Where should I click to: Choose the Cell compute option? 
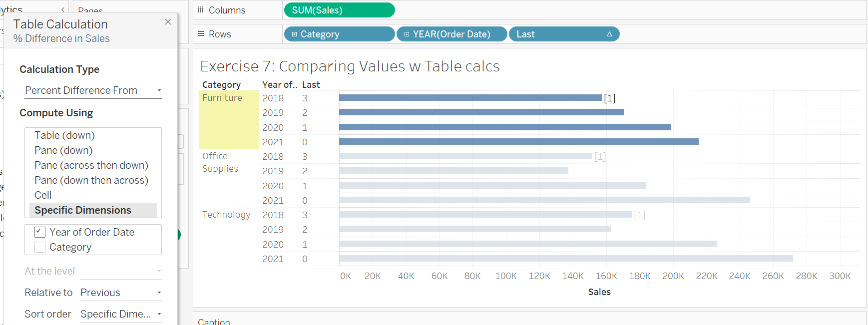pyautogui.click(x=43, y=195)
